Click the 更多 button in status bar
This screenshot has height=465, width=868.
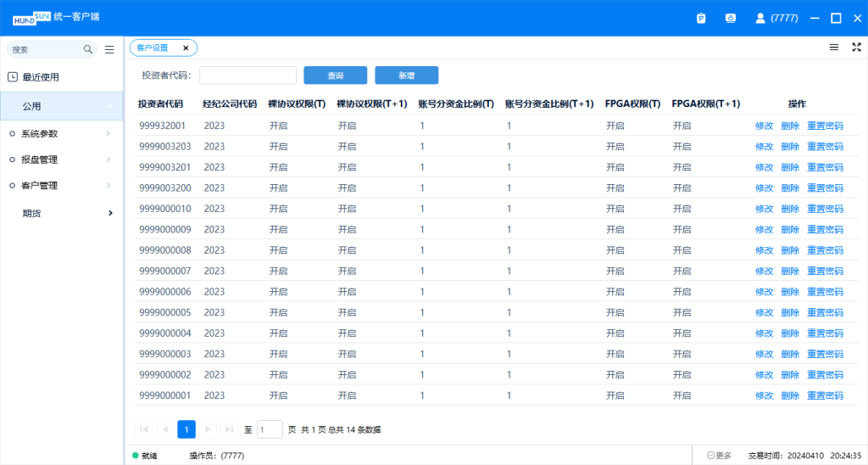click(x=719, y=456)
